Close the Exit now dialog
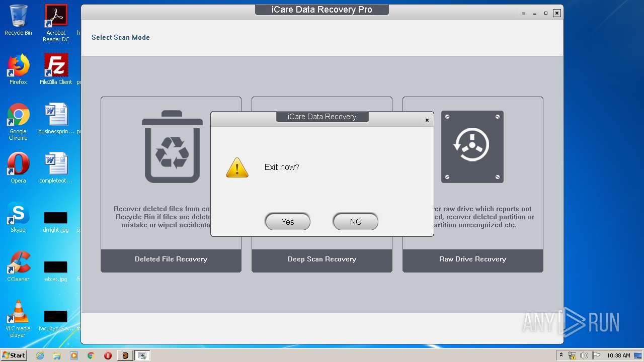Image resolution: width=644 pixels, height=362 pixels. 427,120
